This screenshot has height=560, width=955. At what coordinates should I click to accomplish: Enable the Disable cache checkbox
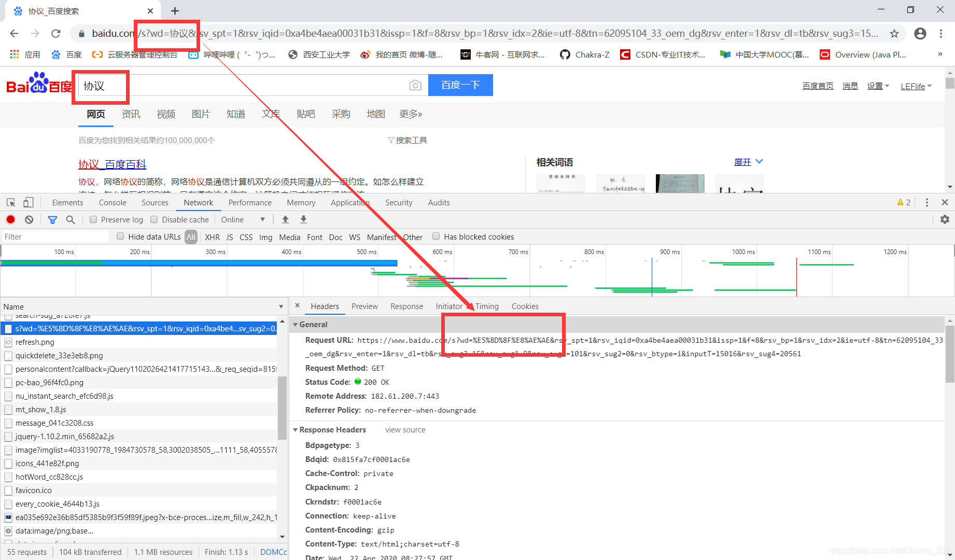(x=154, y=220)
